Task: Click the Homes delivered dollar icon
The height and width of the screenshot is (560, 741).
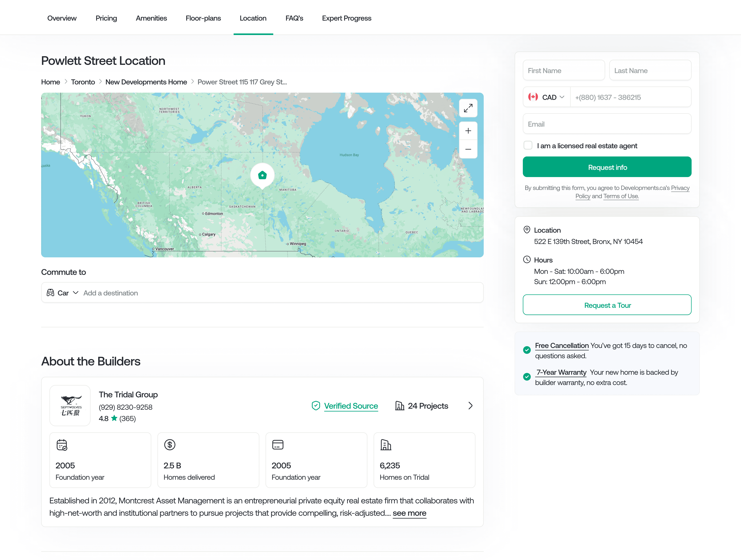Action: point(170,445)
